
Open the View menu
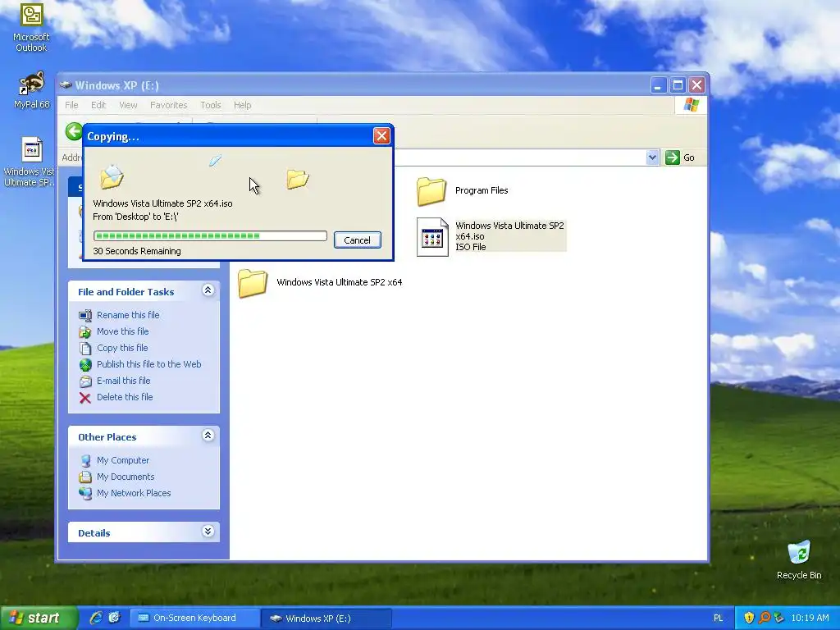pyautogui.click(x=128, y=105)
